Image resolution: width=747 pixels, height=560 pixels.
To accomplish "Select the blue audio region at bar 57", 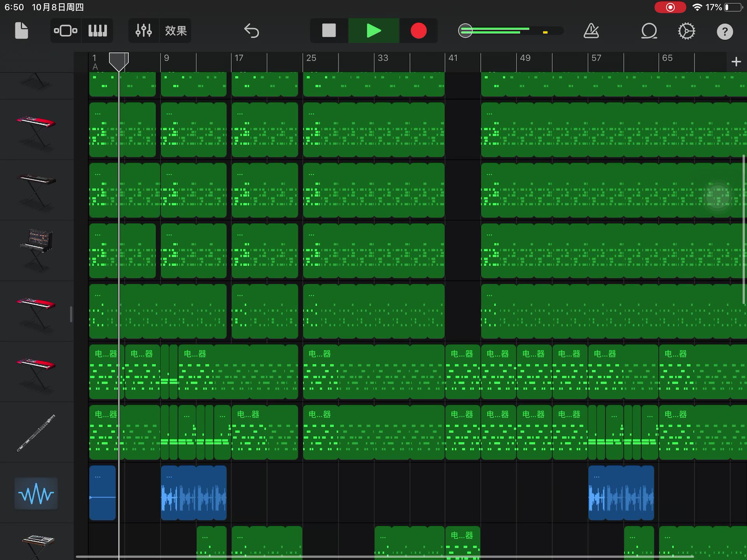I will pos(621,493).
